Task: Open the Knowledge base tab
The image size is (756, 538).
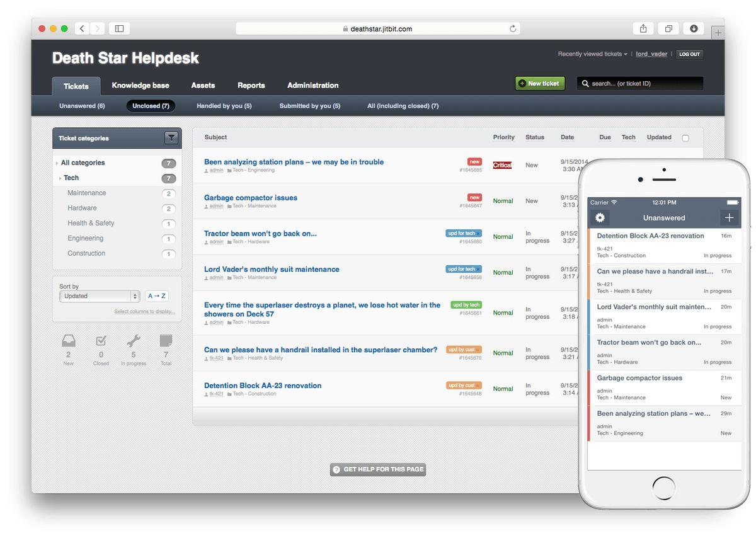Action: [x=140, y=85]
